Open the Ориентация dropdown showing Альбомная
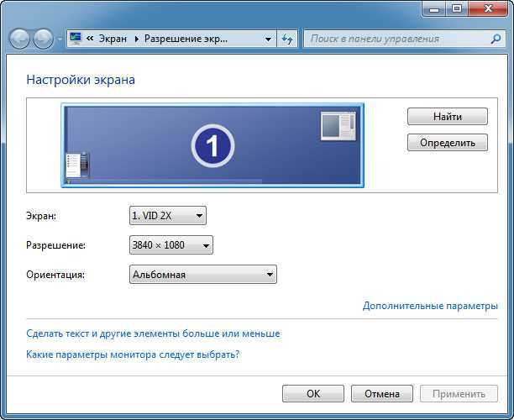The height and width of the screenshot is (420, 514). (203, 275)
